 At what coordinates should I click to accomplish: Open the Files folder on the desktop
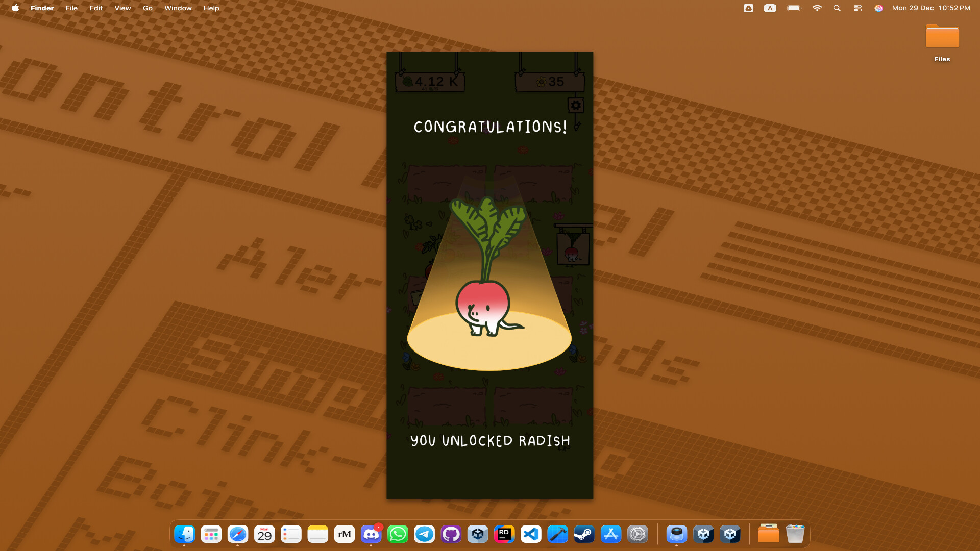point(942,37)
